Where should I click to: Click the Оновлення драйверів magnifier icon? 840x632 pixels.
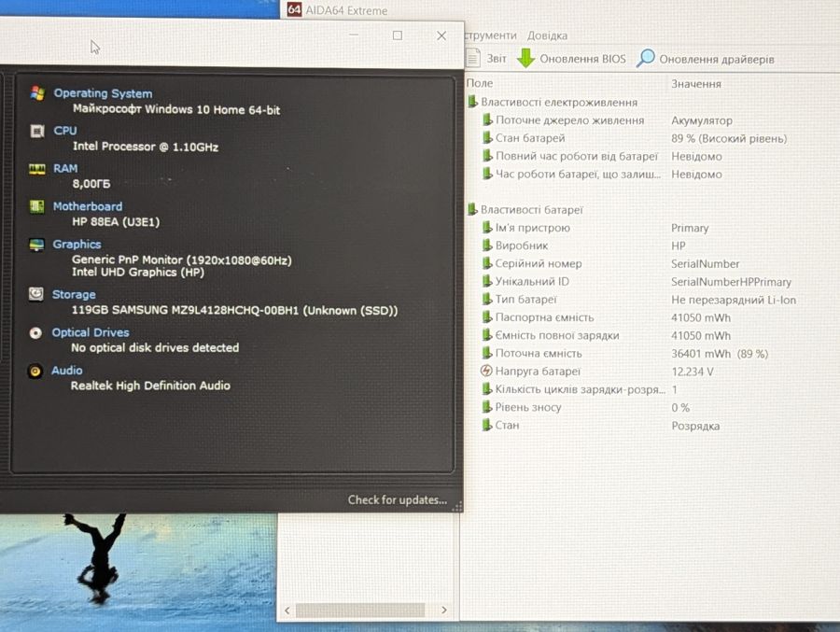[x=646, y=58]
